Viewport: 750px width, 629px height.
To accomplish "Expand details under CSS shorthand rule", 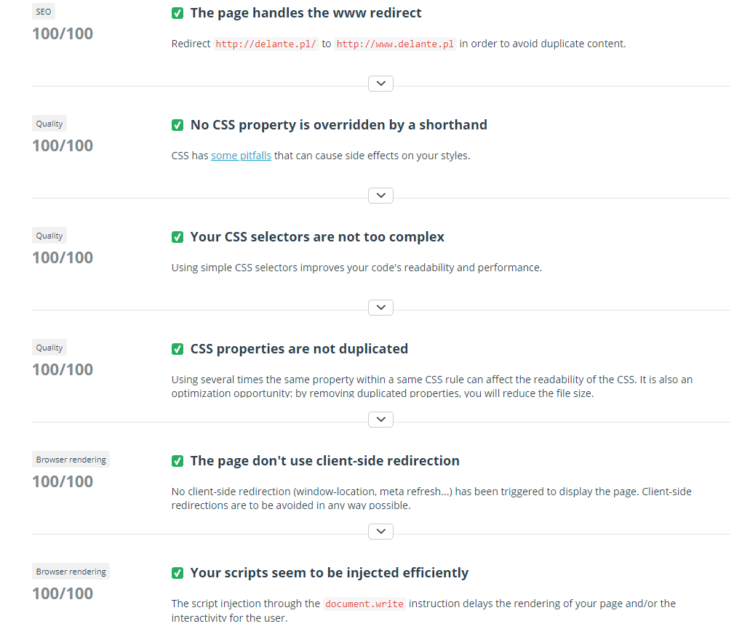I will [x=381, y=195].
